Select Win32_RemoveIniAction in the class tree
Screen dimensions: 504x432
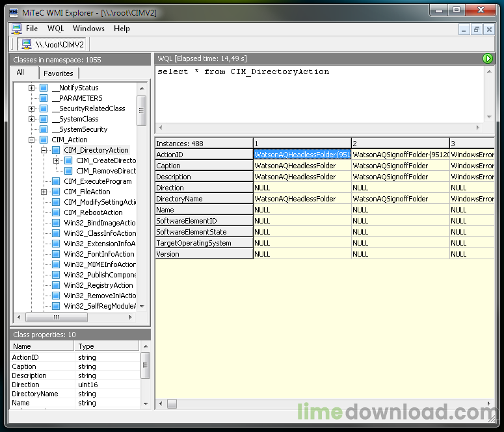click(99, 296)
